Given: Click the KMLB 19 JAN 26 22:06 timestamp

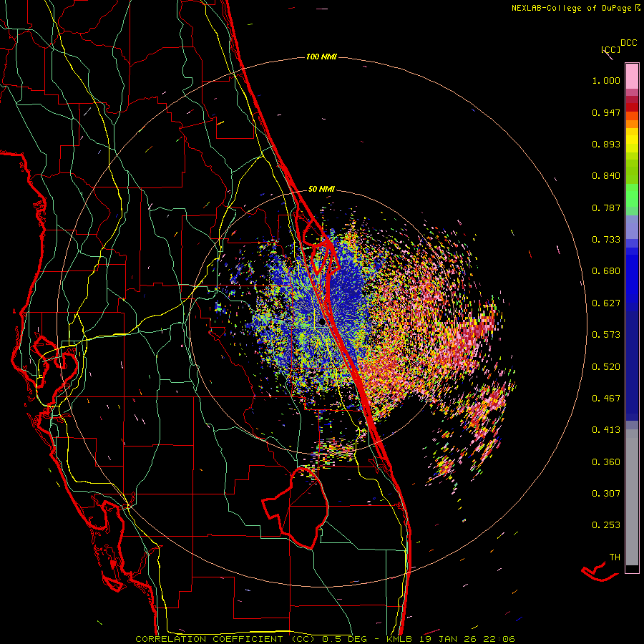Looking at the screenshot, I should [x=451, y=639].
